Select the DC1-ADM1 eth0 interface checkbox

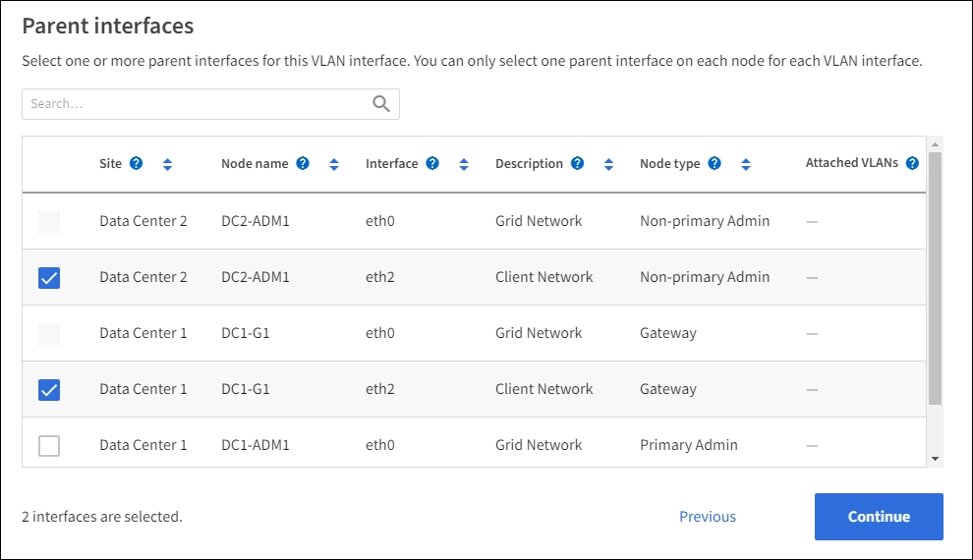click(48, 446)
